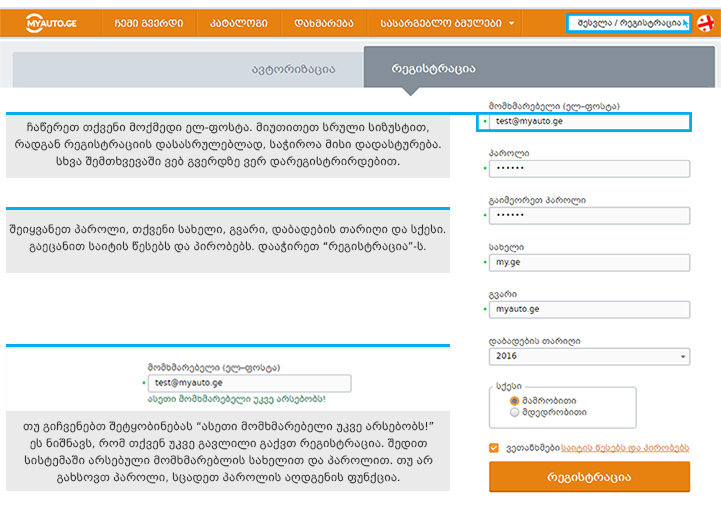Image resolution: width=721 pixels, height=506 pixels.
Task: Click the შესვლა / რეგისტრაცია button
Action: click(629, 23)
